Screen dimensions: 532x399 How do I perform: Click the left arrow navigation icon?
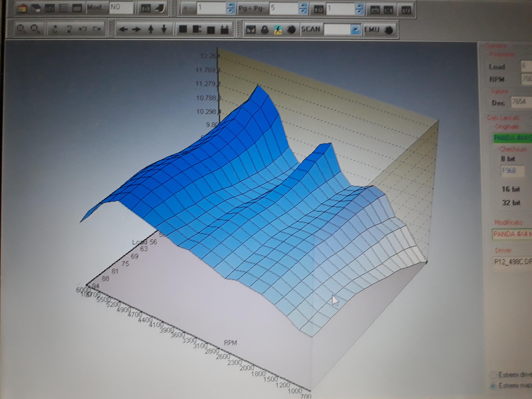click(123, 30)
